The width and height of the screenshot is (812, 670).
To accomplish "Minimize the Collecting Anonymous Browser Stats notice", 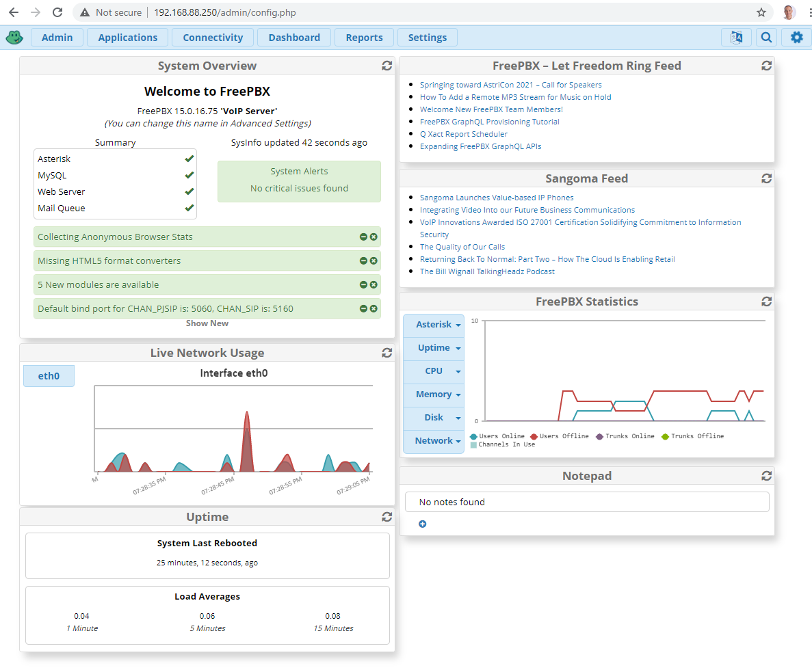I will tap(363, 237).
